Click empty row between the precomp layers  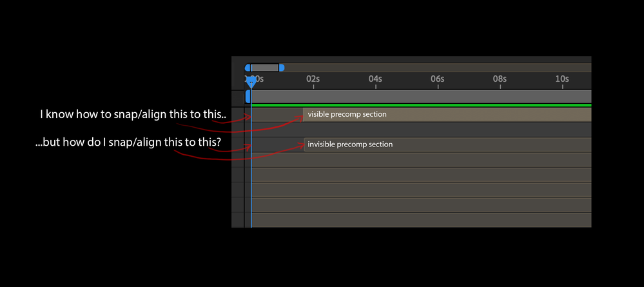[x=419, y=130]
